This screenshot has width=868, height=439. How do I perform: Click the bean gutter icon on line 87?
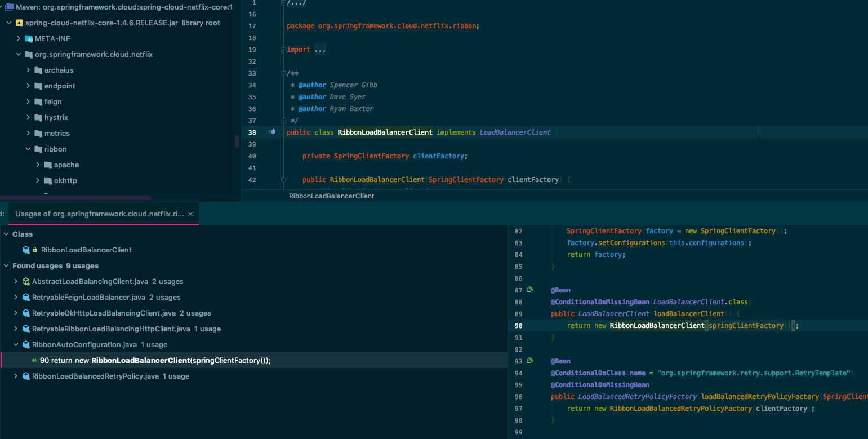(529, 290)
